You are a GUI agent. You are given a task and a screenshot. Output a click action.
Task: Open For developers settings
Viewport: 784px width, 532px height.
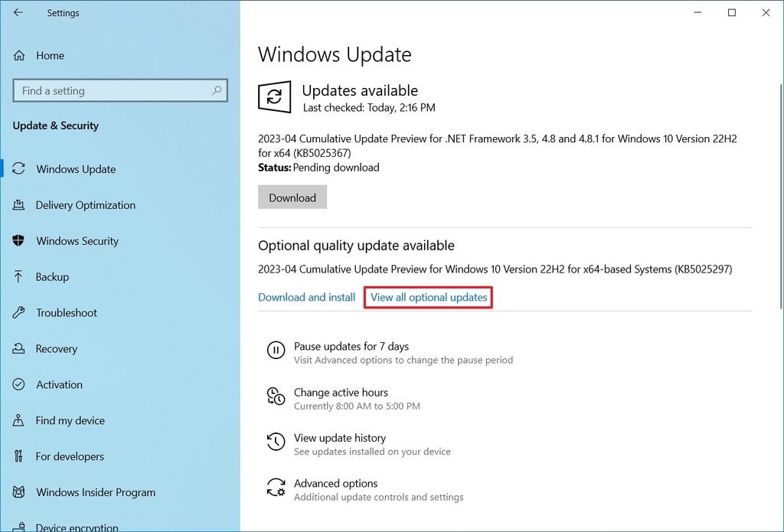point(70,455)
